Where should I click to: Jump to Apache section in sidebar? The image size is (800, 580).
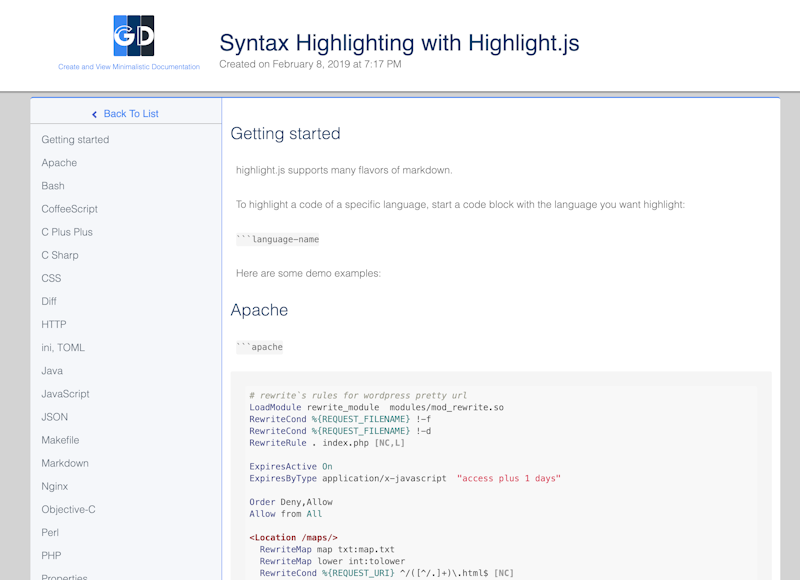59,163
